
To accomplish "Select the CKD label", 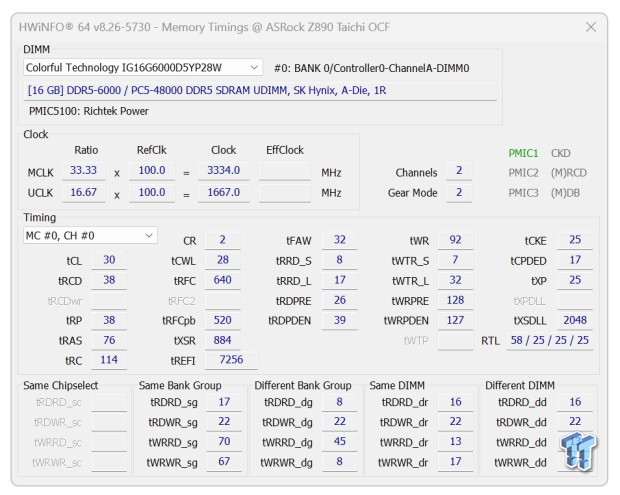I will click(x=560, y=153).
